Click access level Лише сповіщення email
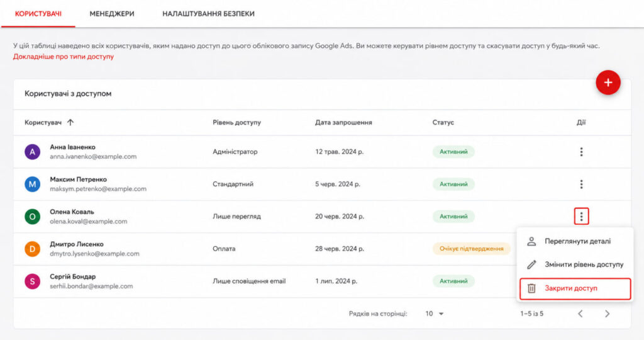This screenshot has height=340, width=644. click(249, 281)
